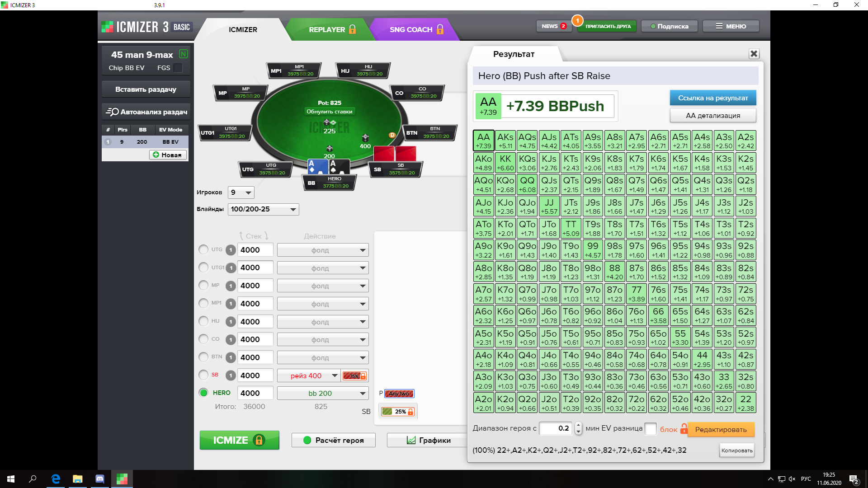Increase the Диапазон героя value stepper
This screenshot has height=488, width=868.
(578, 425)
